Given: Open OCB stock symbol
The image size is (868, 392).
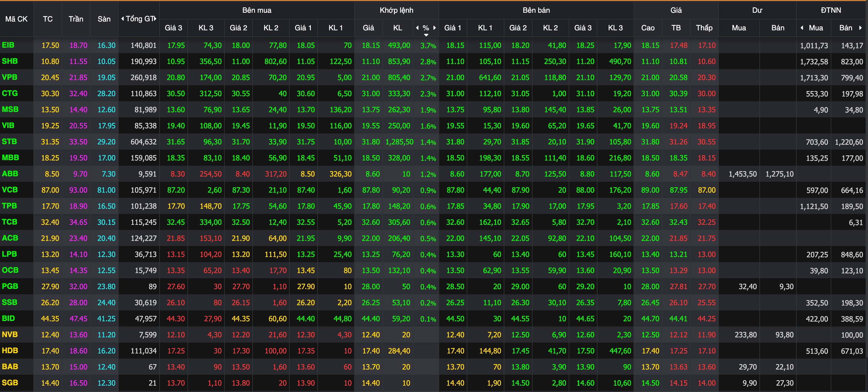Looking at the screenshot, I should click(10, 270).
